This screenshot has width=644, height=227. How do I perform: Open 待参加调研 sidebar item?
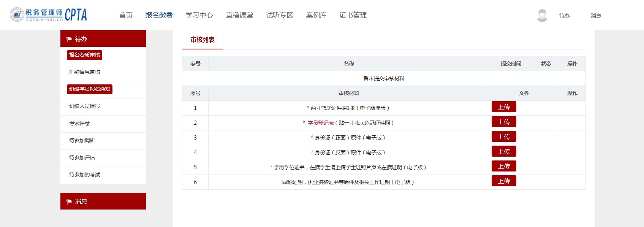(82, 140)
